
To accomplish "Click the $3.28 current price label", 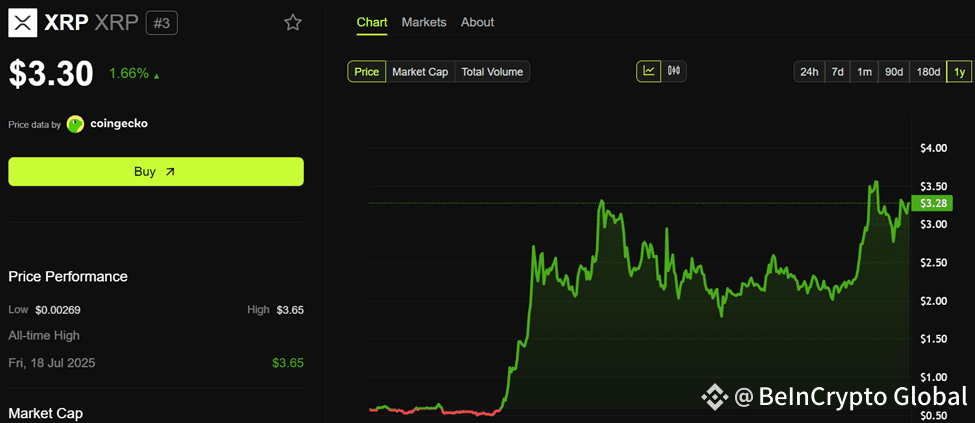I will coord(934,203).
